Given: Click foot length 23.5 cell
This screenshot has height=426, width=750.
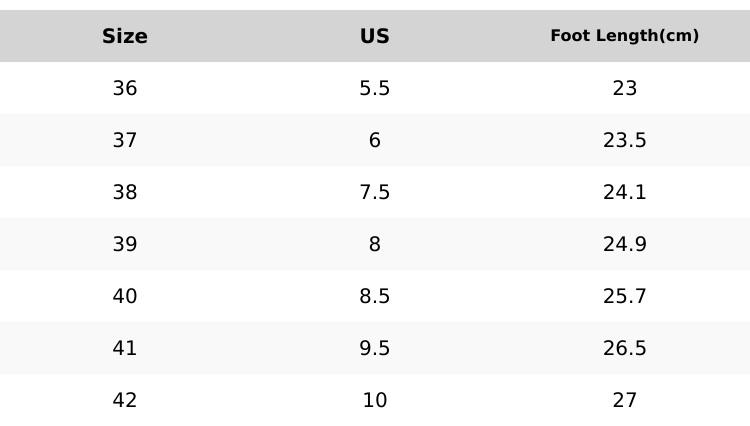Looking at the screenshot, I should point(624,140).
